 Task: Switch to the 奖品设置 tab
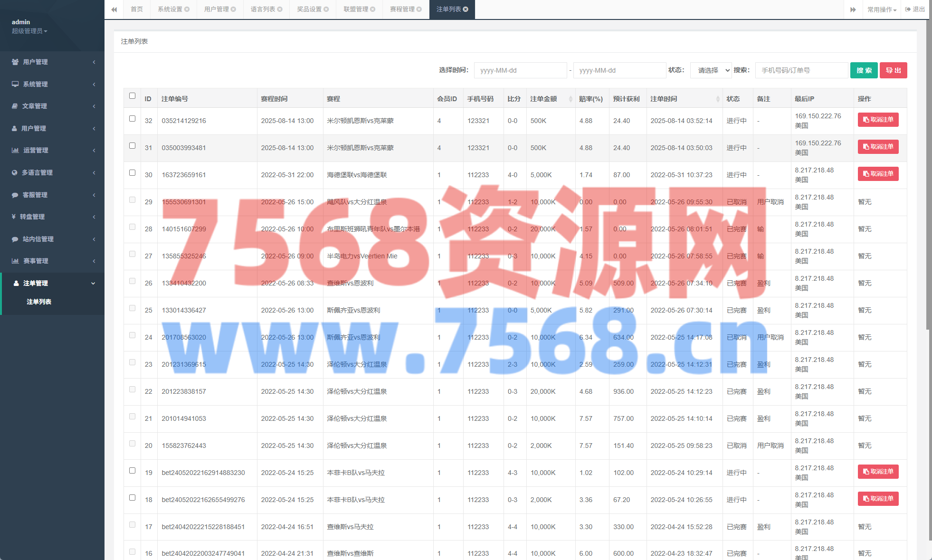point(309,9)
